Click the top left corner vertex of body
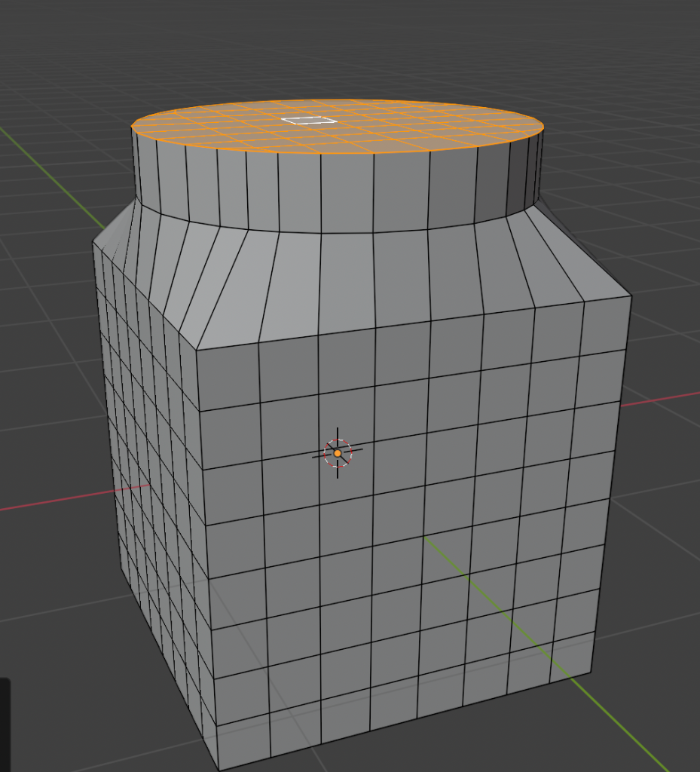The width and height of the screenshot is (700, 772). click(93, 242)
